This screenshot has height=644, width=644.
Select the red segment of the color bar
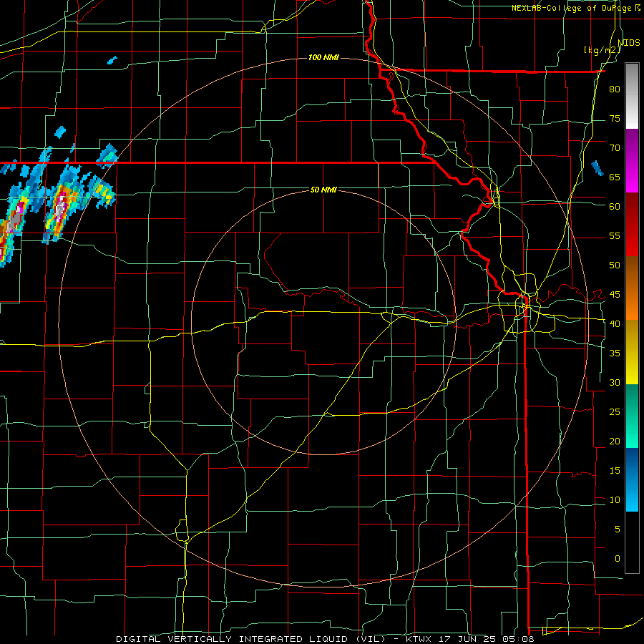632,225
